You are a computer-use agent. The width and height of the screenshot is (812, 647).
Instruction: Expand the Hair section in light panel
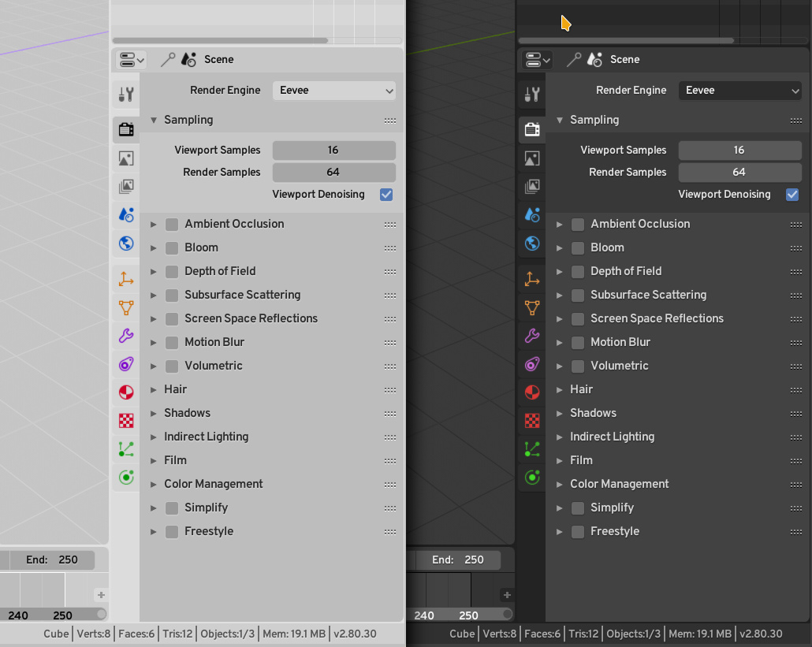pyautogui.click(x=153, y=390)
